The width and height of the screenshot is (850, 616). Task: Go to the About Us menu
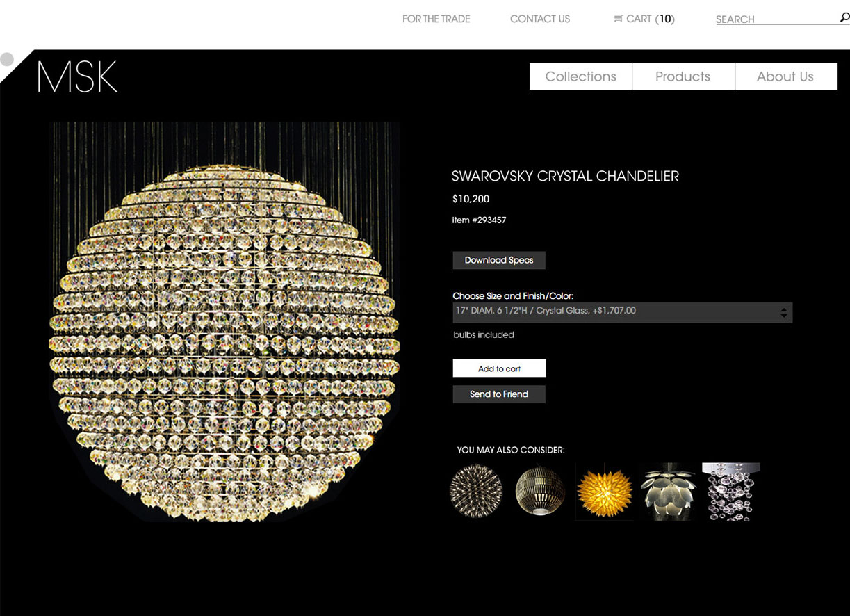pyautogui.click(x=785, y=76)
